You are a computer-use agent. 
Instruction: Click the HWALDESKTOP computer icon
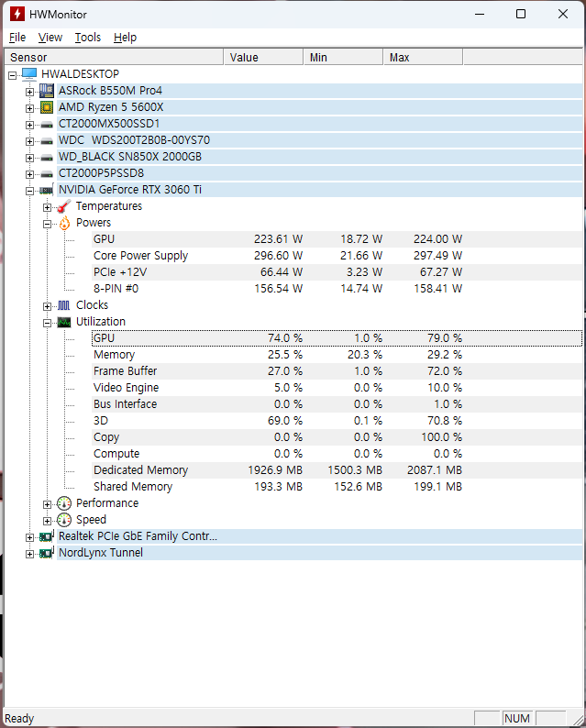tap(29, 74)
